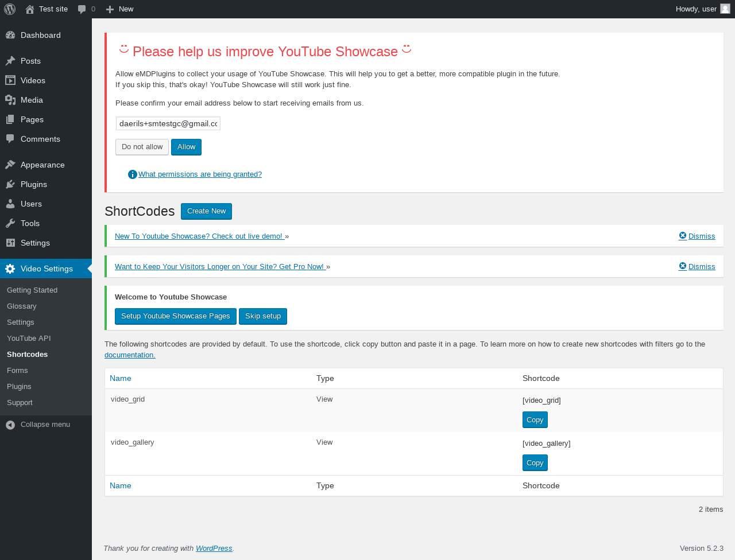
Task: Click the Tools wrench icon
Action: pos(10,223)
